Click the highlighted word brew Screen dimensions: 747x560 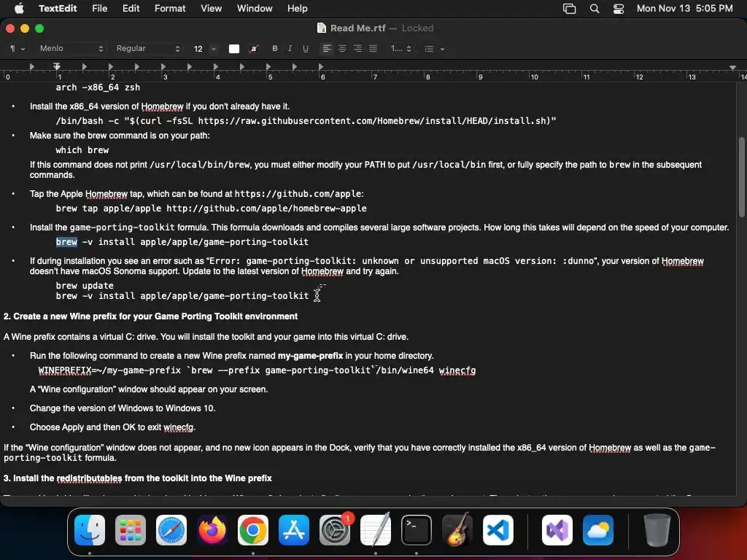(x=66, y=242)
